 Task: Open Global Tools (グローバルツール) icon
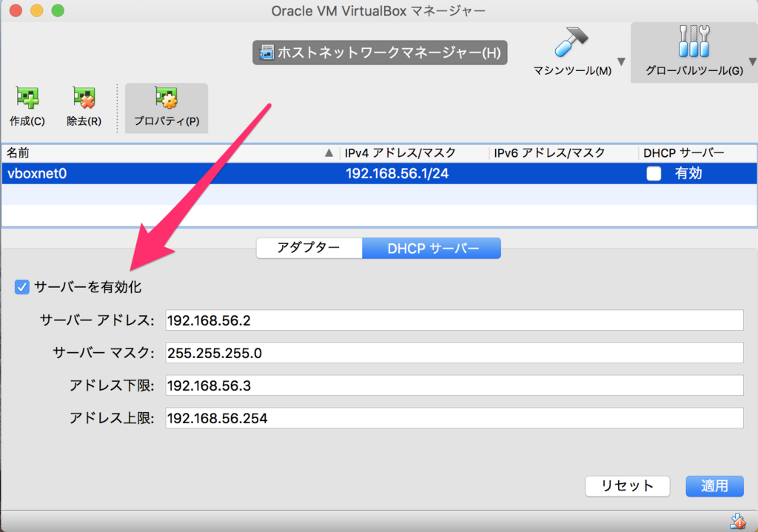click(x=694, y=41)
